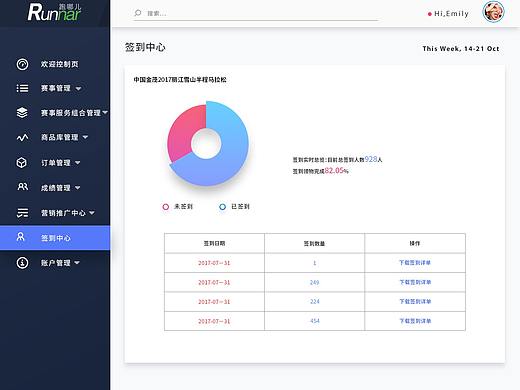520x390 pixels.
Task: Open the 成绩管理 menu
Action: (x=56, y=188)
